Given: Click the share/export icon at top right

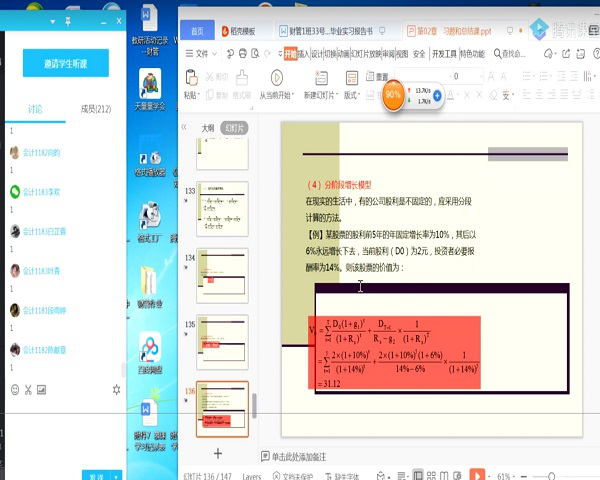Looking at the screenshot, I should pyautogui.click(x=566, y=54).
